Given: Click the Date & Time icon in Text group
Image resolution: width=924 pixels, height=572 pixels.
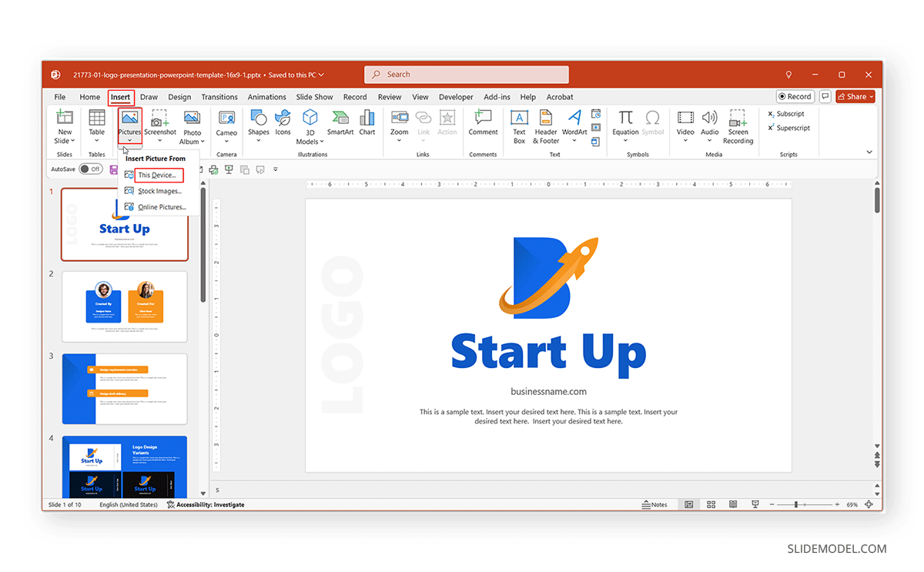Looking at the screenshot, I should 596,114.
